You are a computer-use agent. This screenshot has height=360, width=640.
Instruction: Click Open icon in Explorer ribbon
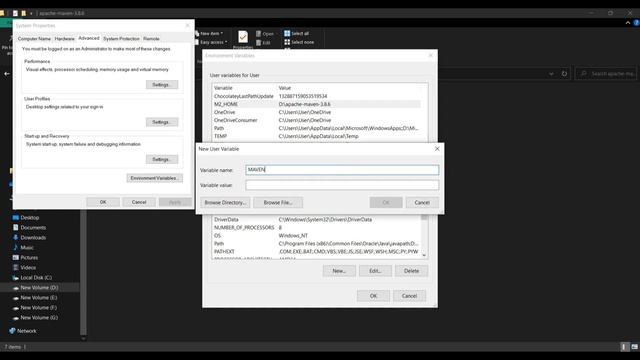coord(265,33)
